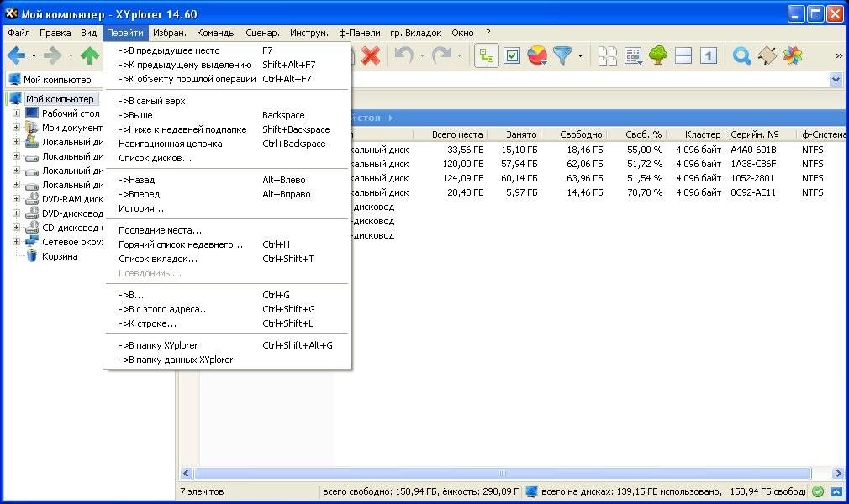Open the Файл menu
The height and width of the screenshot is (504, 849).
[19, 33]
